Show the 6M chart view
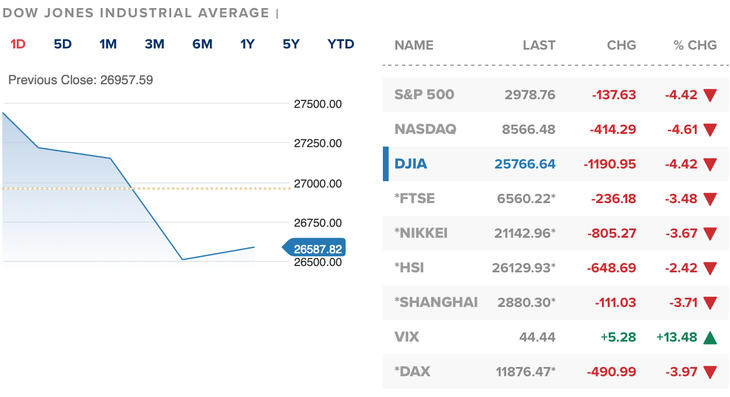The height and width of the screenshot is (397, 730). (202, 44)
